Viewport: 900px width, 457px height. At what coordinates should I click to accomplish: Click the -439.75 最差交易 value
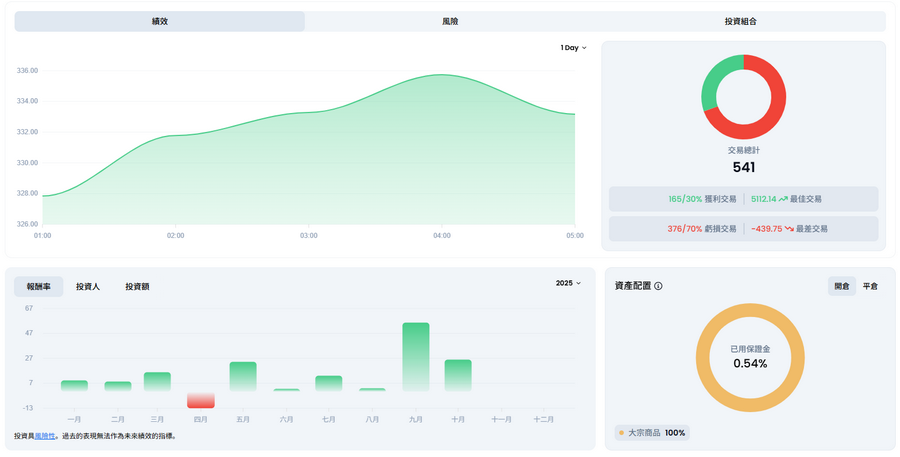pos(767,228)
